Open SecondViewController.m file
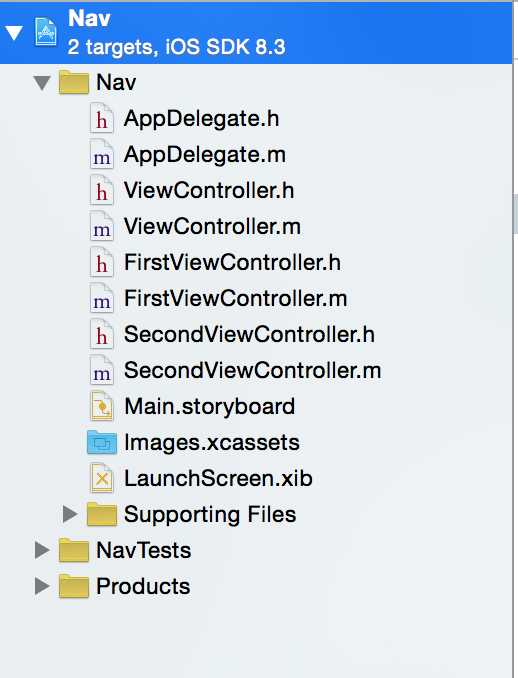 pos(253,370)
